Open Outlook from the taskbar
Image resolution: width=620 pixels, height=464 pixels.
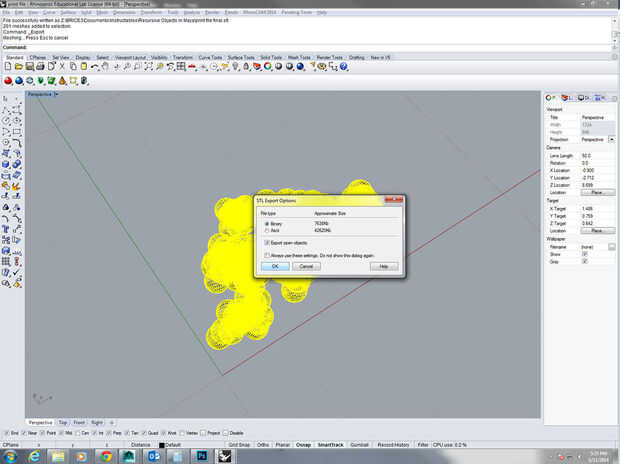coord(153,456)
